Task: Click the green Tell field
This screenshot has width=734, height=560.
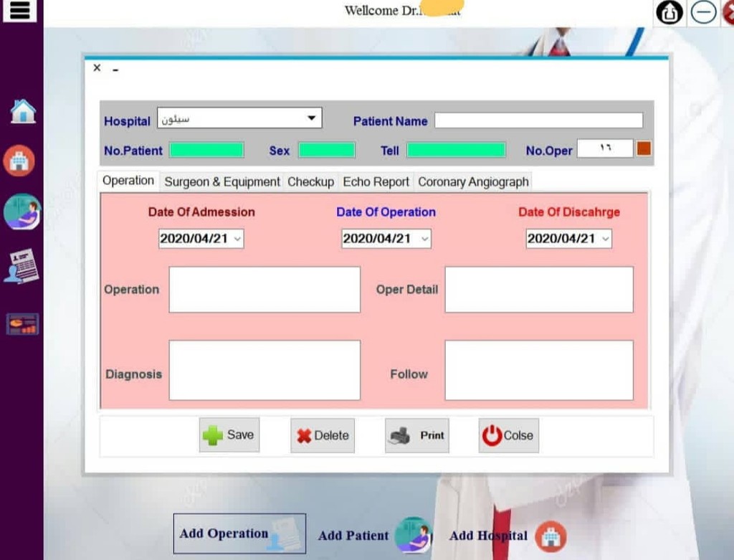Action: [457, 151]
